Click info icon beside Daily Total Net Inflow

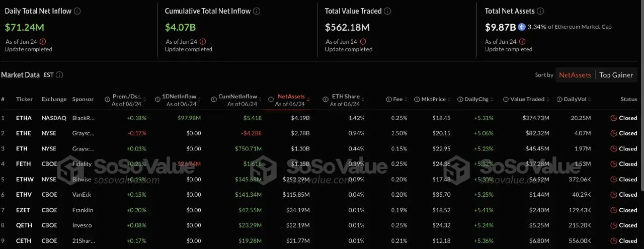click(77, 11)
